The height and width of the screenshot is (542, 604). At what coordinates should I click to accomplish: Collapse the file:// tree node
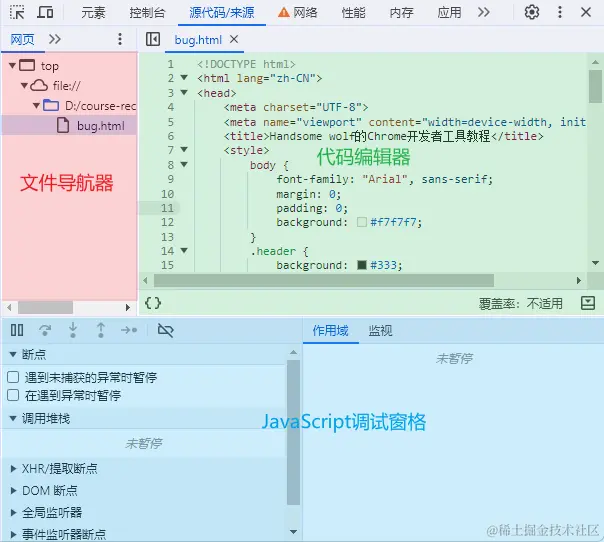(x=24, y=85)
